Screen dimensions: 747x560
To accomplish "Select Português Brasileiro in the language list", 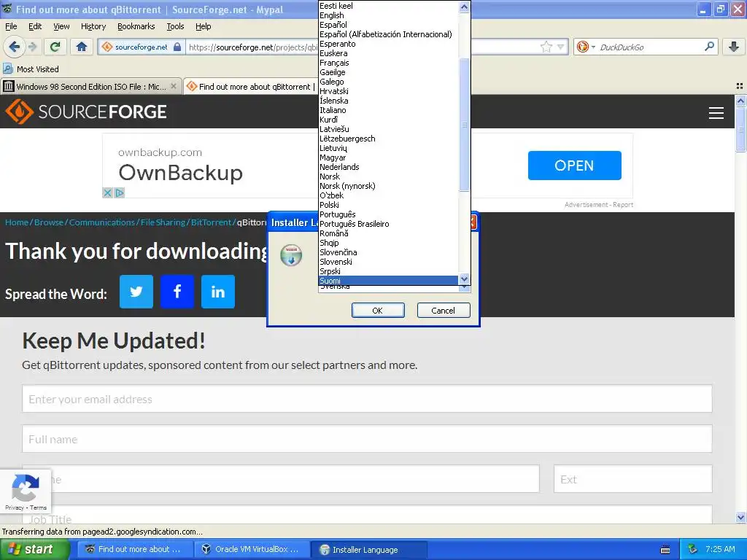I will point(388,224).
